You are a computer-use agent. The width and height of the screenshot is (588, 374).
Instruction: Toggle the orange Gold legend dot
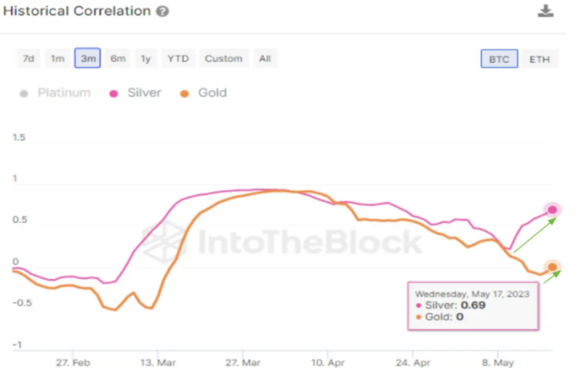[x=184, y=93]
